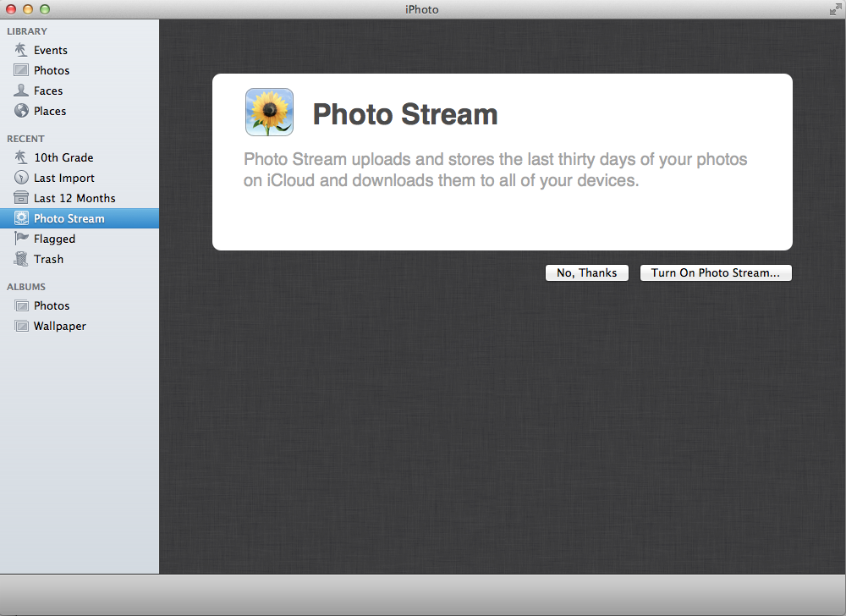Click the LIBRARY section header
Image resolution: width=846 pixels, height=616 pixels.
click(x=27, y=31)
